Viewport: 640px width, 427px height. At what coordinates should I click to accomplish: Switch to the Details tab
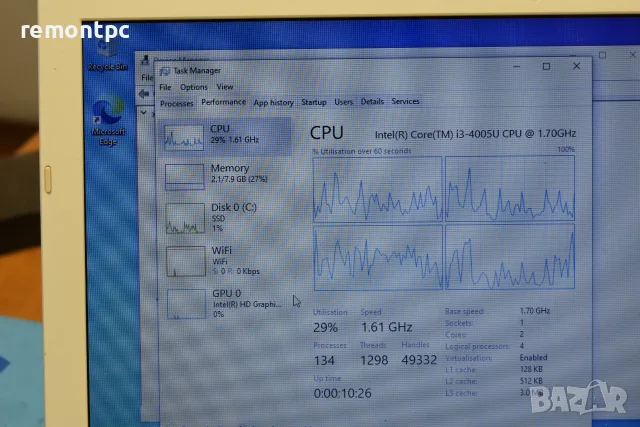[x=372, y=101]
